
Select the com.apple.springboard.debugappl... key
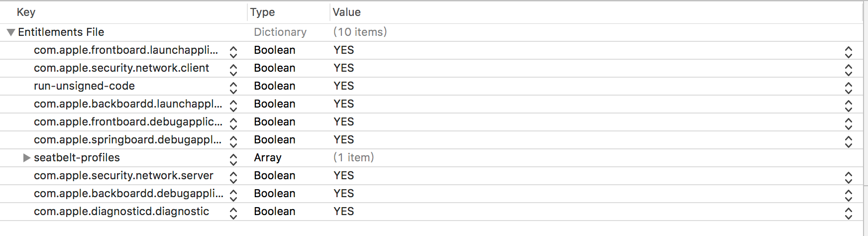coord(128,140)
